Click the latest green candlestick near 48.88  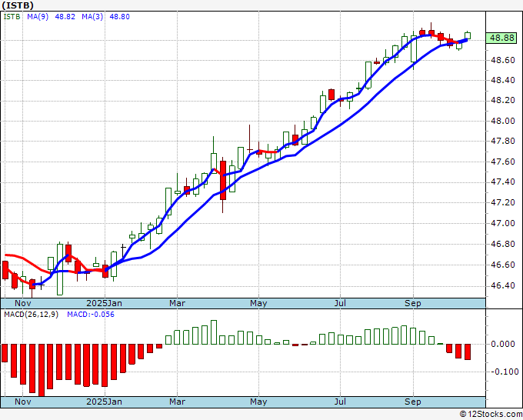468,35
